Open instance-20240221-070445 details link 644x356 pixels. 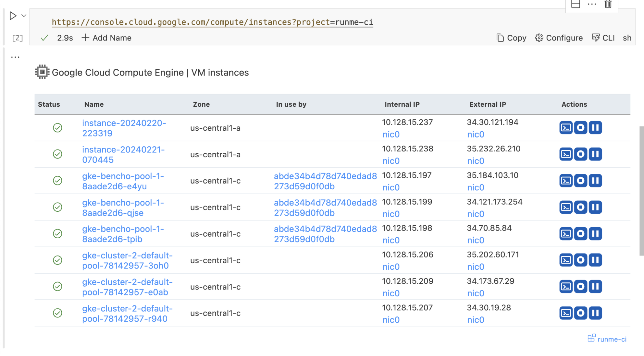tap(123, 155)
